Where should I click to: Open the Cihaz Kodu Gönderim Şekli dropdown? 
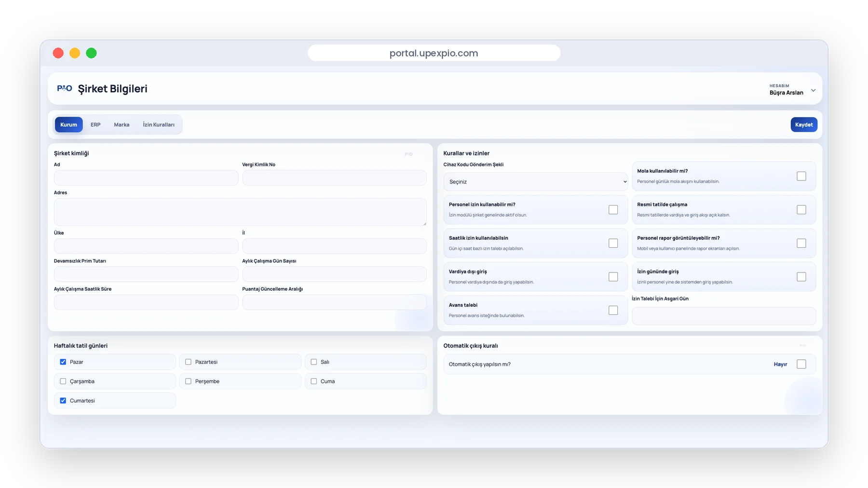click(x=535, y=182)
